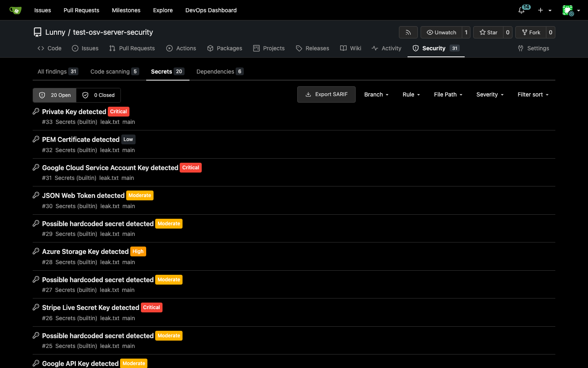Open Milestones in top navigation

(126, 10)
